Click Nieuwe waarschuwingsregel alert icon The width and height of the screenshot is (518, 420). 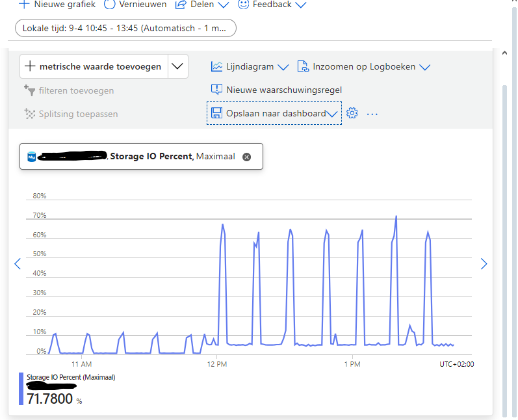pyautogui.click(x=216, y=90)
